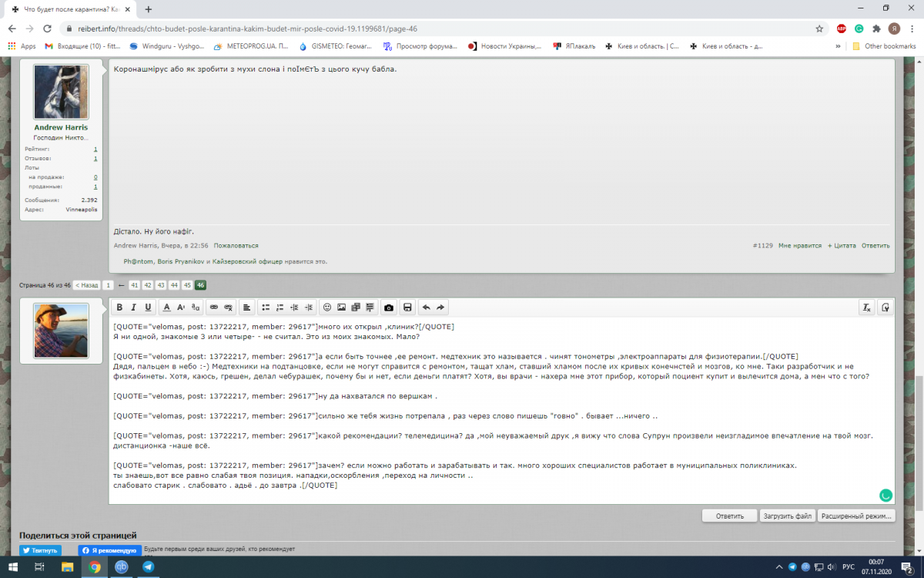
Task: Switch the editor to BB code mode
Action: click(x=885, y=307)
